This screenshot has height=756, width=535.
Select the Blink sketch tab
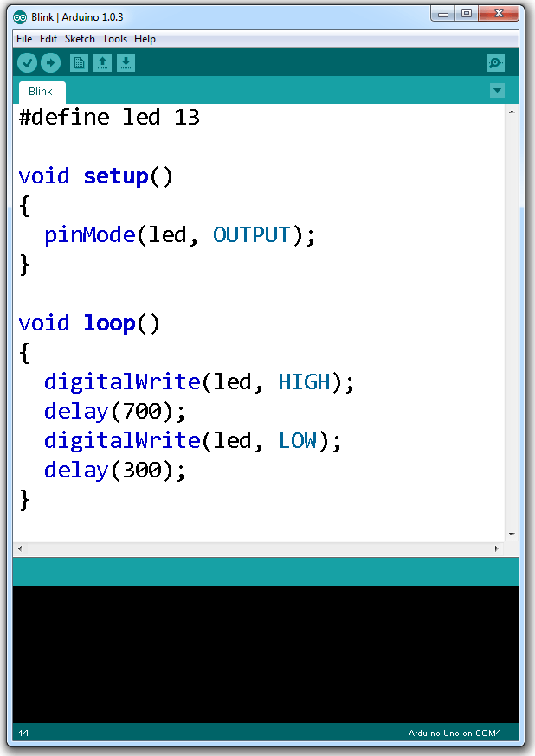pos(41,92)
